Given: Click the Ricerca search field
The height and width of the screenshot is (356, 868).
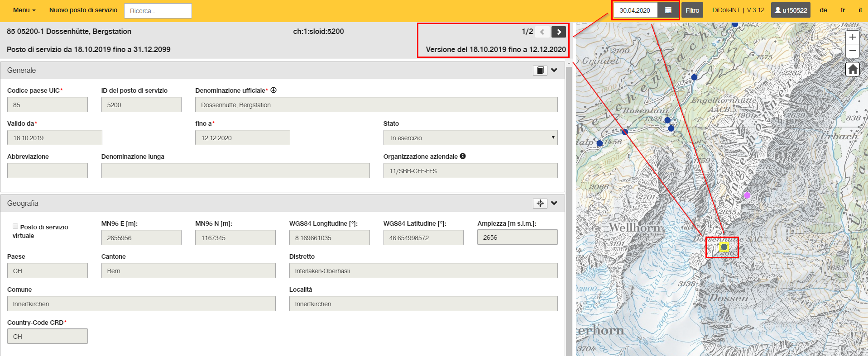Looking at the screenshot, I should pyautogui.click(x=158, y=11).
